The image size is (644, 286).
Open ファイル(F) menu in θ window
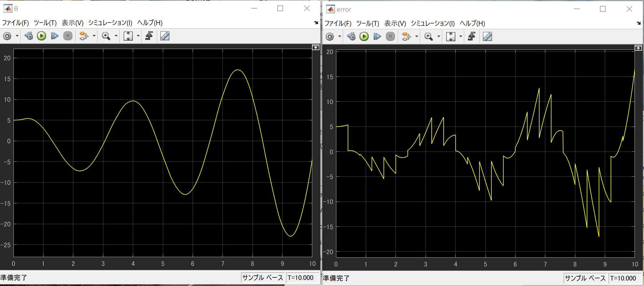coord(15,23)
